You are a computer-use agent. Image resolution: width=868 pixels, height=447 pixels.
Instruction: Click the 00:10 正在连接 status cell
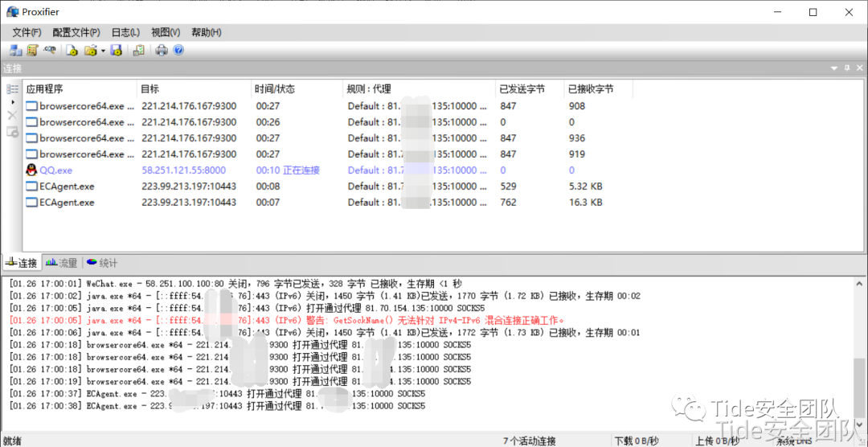coord(288,170)
